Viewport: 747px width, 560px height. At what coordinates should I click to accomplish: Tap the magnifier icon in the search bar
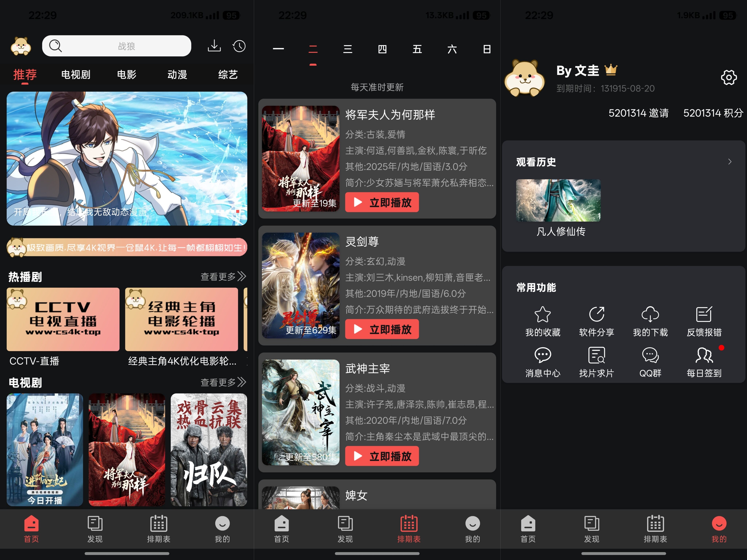(55, 46)
